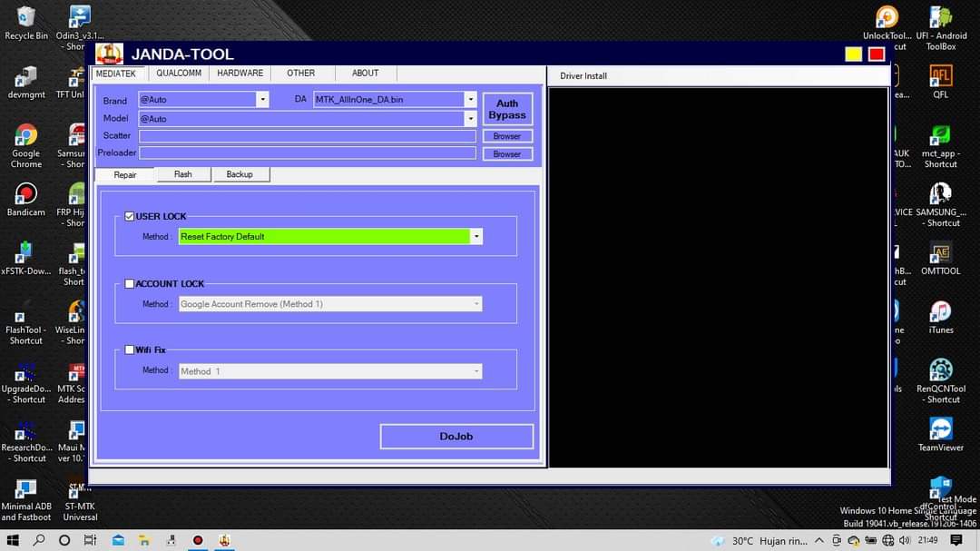Screen dimensions: 980x551
Task: Expand the Model @Auto dropdown
Action: (470, 119)
